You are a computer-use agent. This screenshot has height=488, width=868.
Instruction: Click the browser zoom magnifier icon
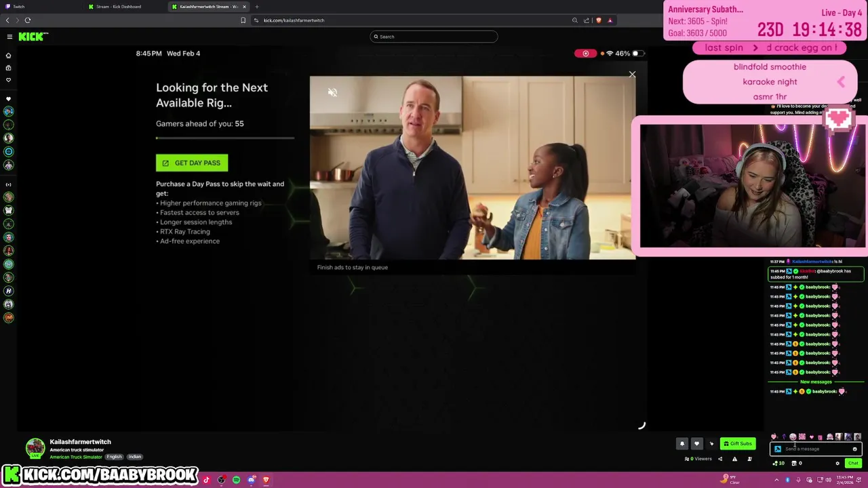575,20
